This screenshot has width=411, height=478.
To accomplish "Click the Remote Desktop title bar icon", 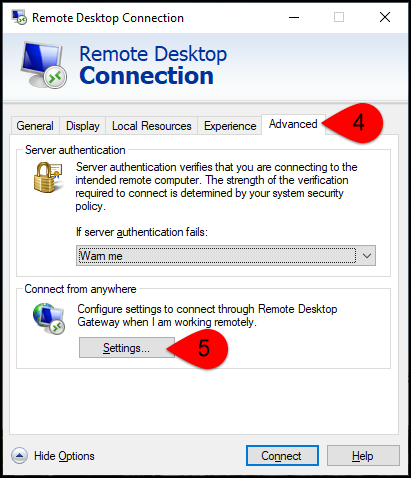I will pos(19,17).
